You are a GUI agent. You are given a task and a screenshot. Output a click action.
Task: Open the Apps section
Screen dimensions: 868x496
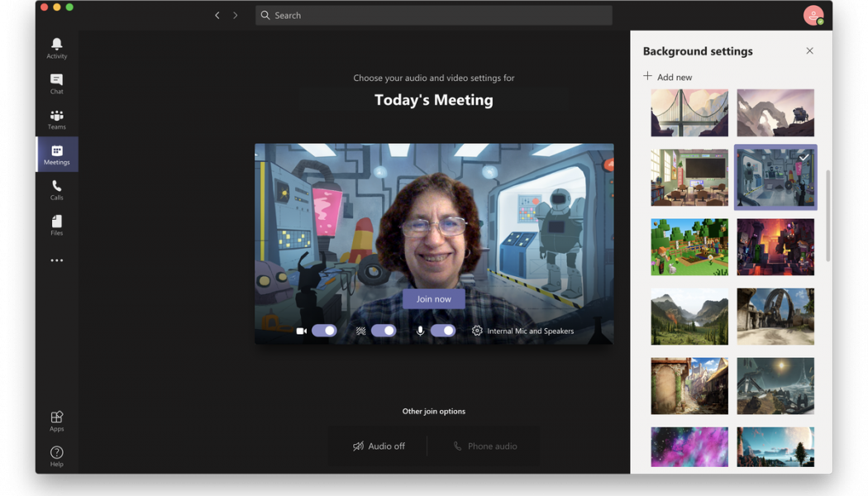click(x=56, y=420)
